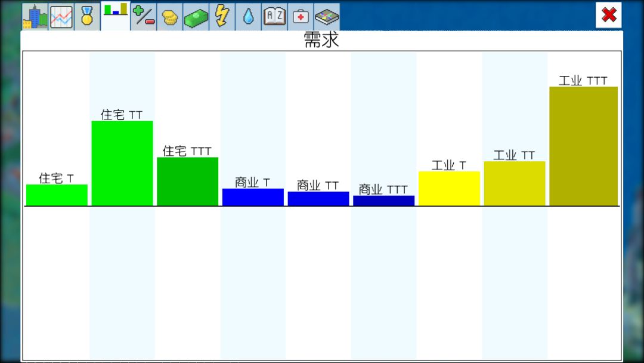Open the line graph statistics tab
Image resolution: width=644 pixels, height=363 pixels.
(61, 17)
